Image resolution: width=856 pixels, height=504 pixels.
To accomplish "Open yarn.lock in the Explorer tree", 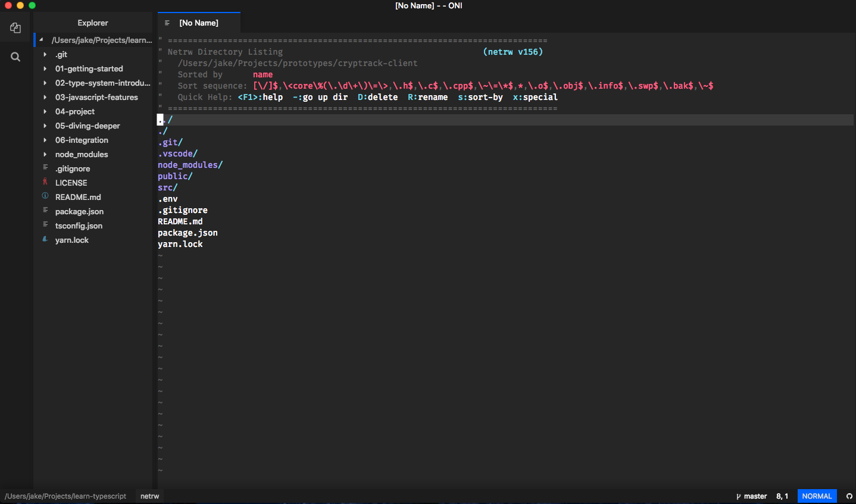I will [72, 240].
